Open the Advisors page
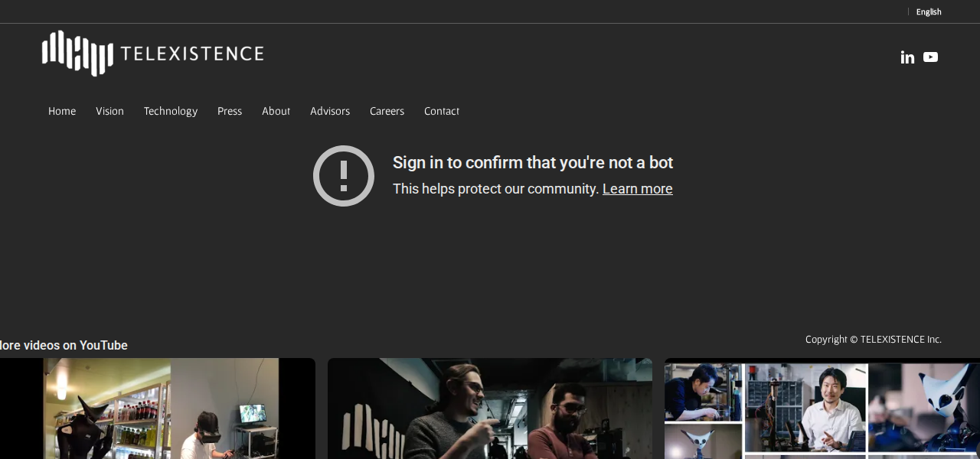Screen dimensions: 980x459 tap(330, 111)
